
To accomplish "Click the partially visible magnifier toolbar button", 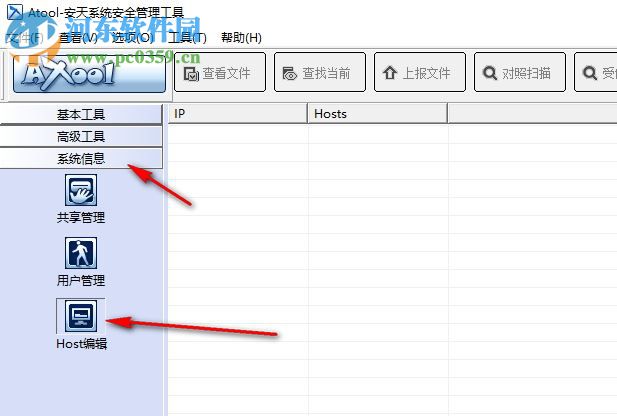I will tap(596, 72).
